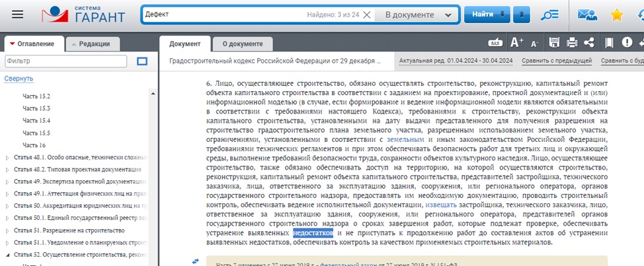Screen dimensions: 644x266
Task: Click the 'Дефект' search input field
Action: pos(224,15)
